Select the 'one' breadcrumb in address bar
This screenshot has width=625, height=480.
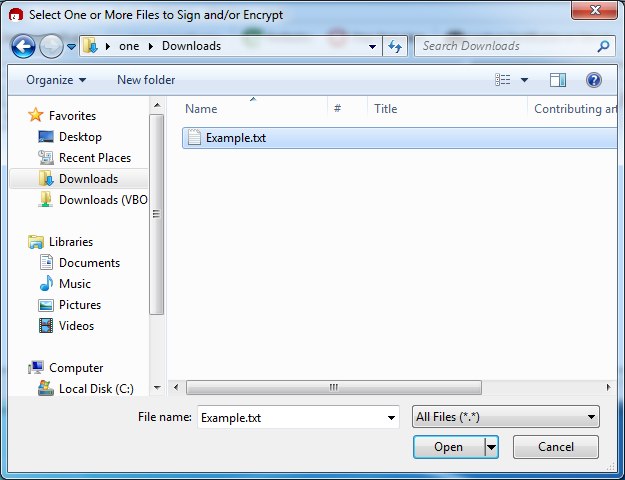click(x=129, y=46)
